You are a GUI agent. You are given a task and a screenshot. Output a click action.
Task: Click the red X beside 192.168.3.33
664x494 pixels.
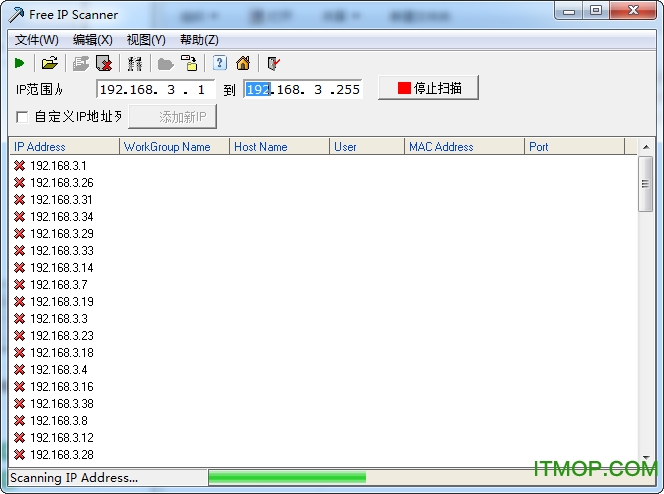pos(19,251)
